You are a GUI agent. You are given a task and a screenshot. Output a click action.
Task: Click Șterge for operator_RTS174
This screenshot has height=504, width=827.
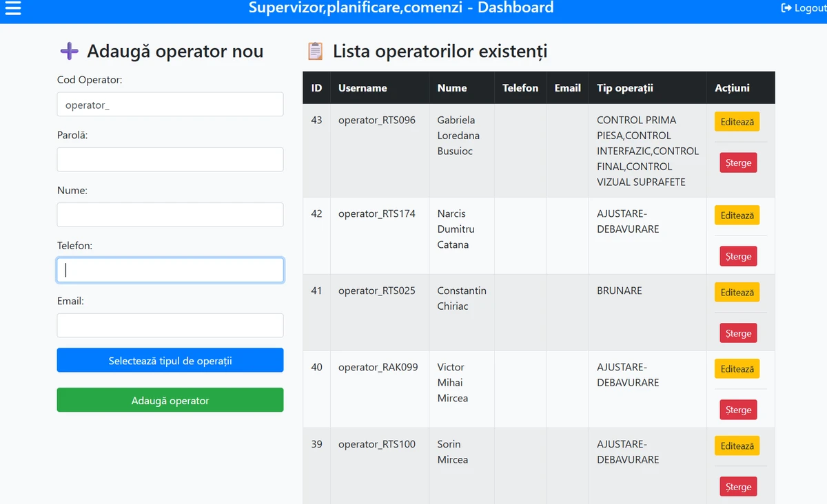(x=738, y=255)
